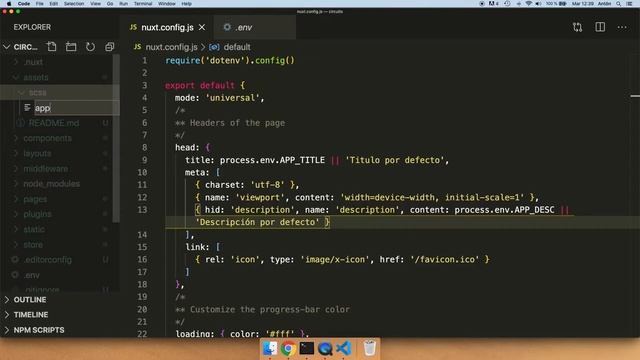This screenshot has height=360, width=640.
Task: Create a new file in Explorer header
Action: coord(51,47)
